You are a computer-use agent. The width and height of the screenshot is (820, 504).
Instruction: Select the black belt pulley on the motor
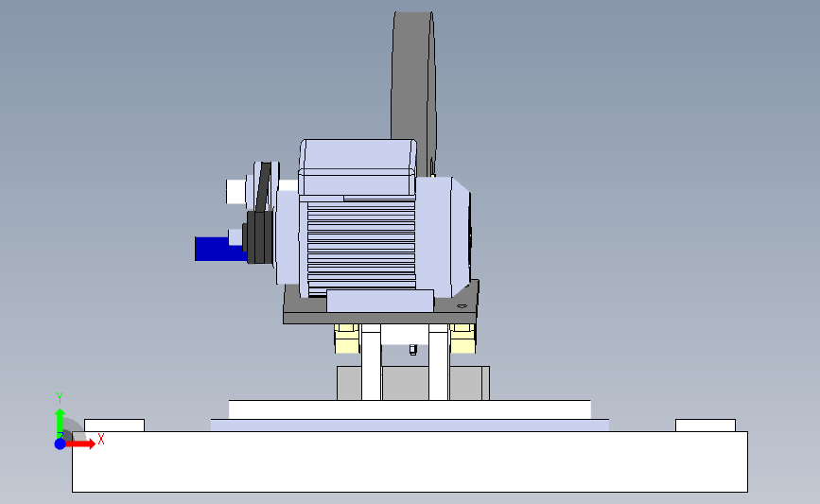pyautogui.click(x=260, y=236)
